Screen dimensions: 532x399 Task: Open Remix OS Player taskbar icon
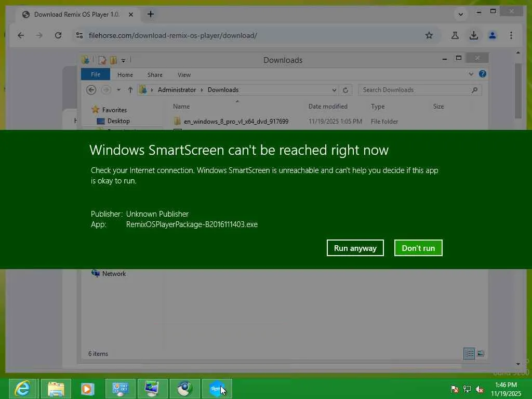[x=217, y=389]
